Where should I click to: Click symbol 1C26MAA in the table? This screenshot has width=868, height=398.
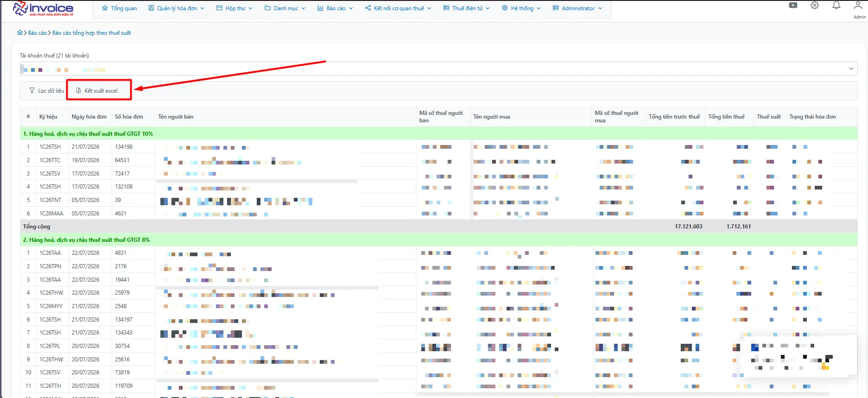(x=51, y=214)
